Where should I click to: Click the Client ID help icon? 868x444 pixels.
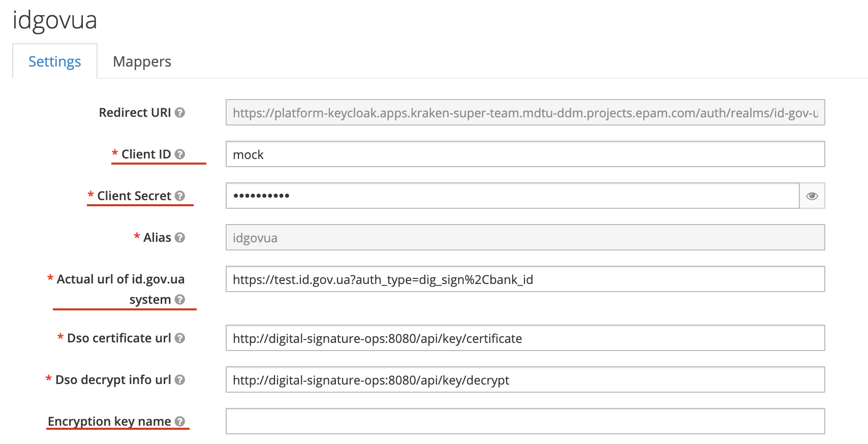[x=180, y=154]
